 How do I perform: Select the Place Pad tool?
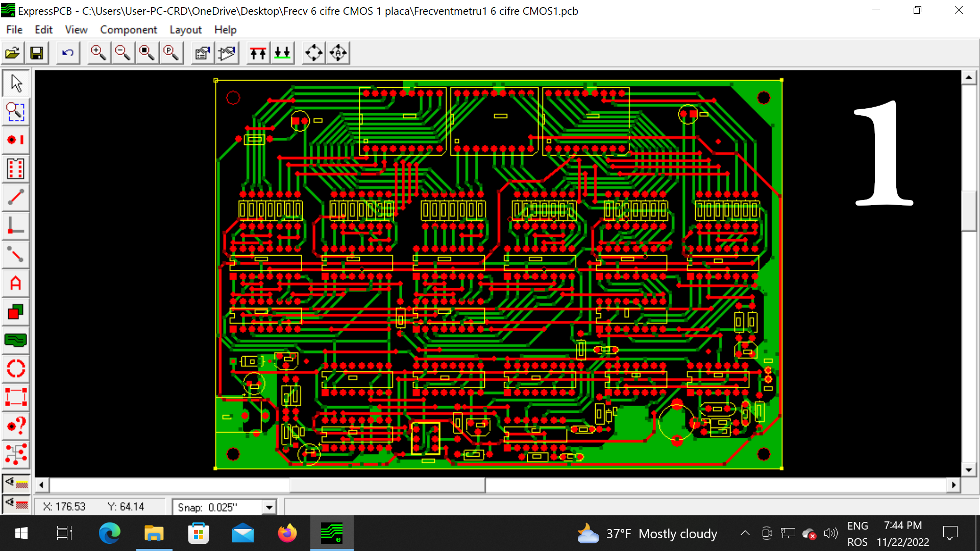point(15,140)
